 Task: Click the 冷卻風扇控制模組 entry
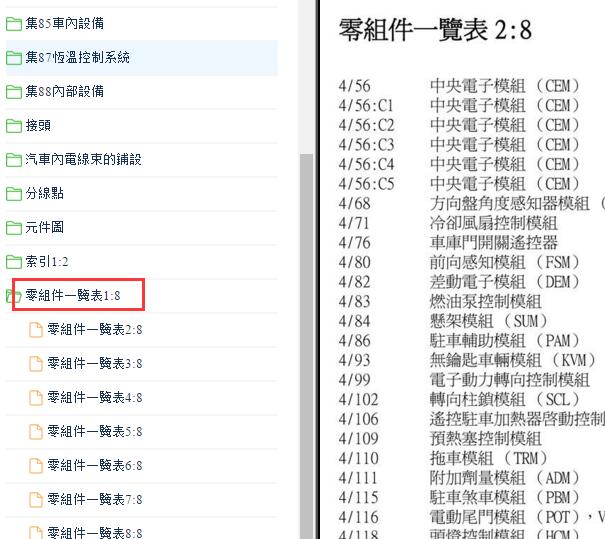[493, 223]
